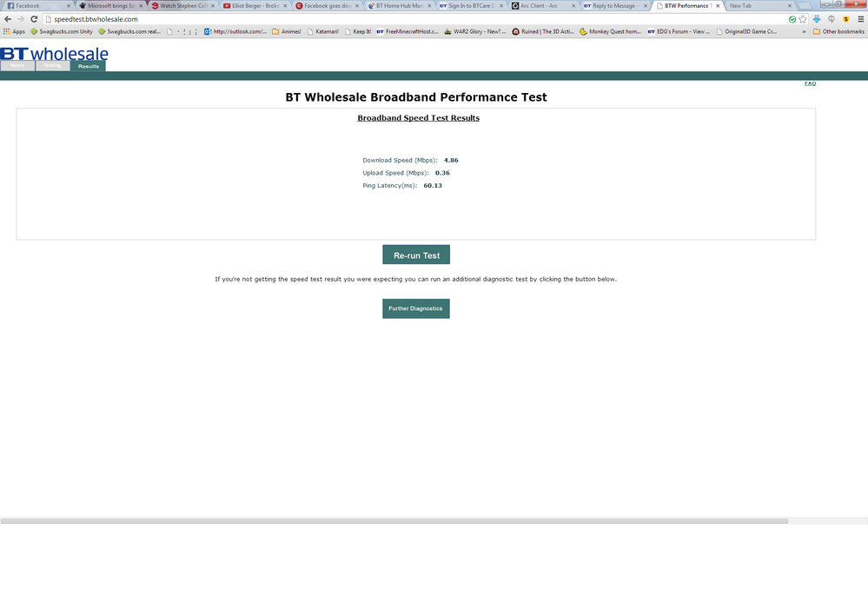Bookmark this page using the star icon
Screen dimensions: 868x603
(x=802, y=18)
